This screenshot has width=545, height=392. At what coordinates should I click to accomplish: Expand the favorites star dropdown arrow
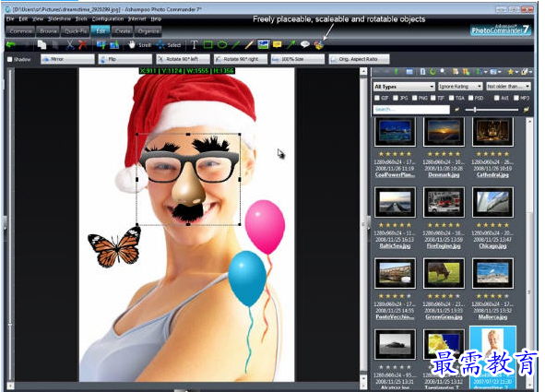(x=516, y=72)
